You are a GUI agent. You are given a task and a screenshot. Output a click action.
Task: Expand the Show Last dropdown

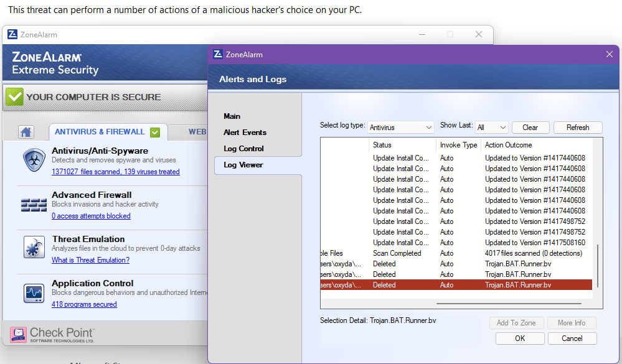492,127
